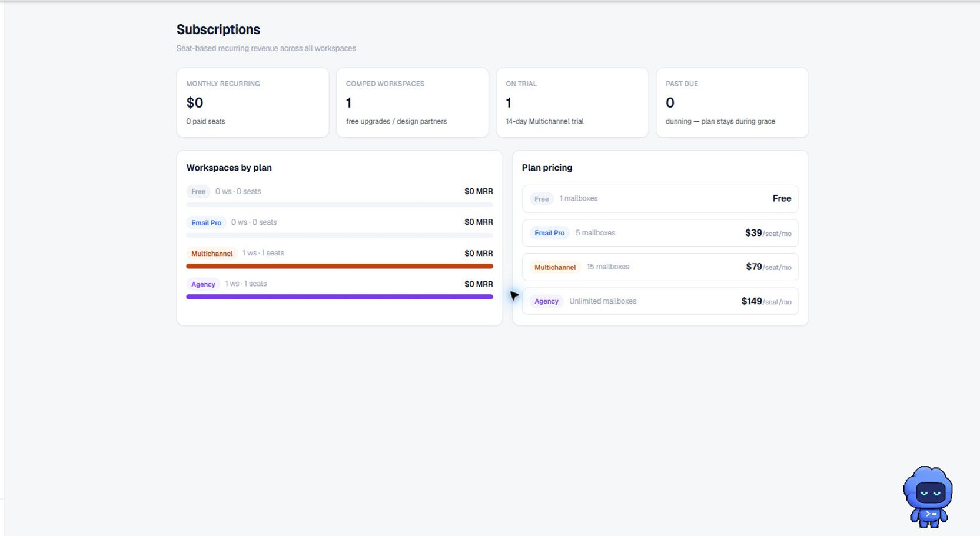Click the Email Pro badge in Plan pricing
The width and height of the screenshot is (980, 536).
[x=549, y=233]
